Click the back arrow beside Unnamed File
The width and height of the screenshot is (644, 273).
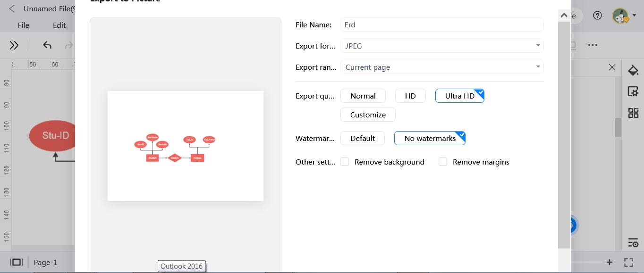click(x=12, y=8)
